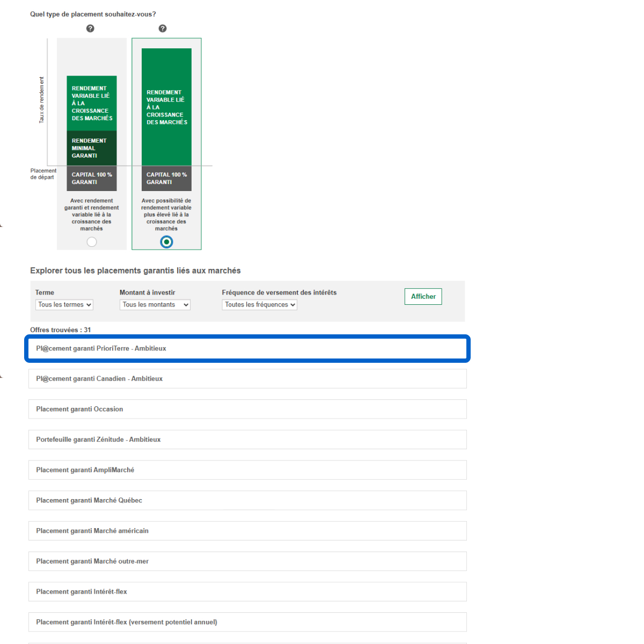This screenshot has width=644, height=644.
Task: Open Placement garanti Occasion offer
Action: pos(247,409)
